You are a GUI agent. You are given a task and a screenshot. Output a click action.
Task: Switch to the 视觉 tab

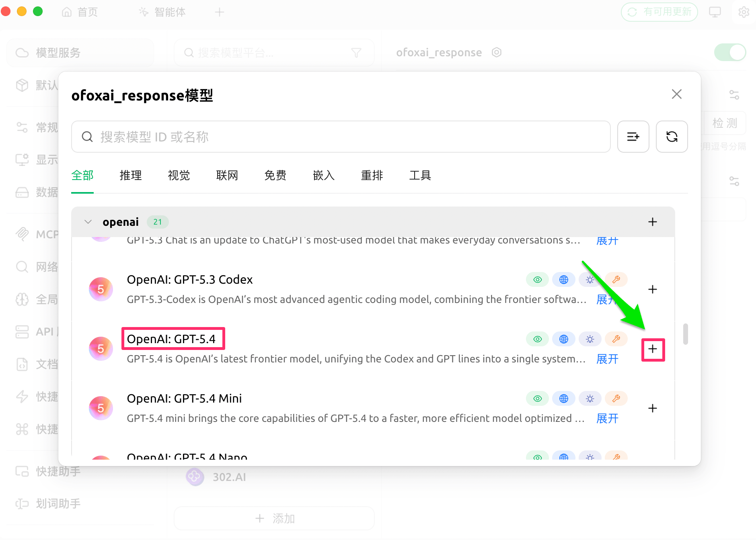click(x=179, y=176)
